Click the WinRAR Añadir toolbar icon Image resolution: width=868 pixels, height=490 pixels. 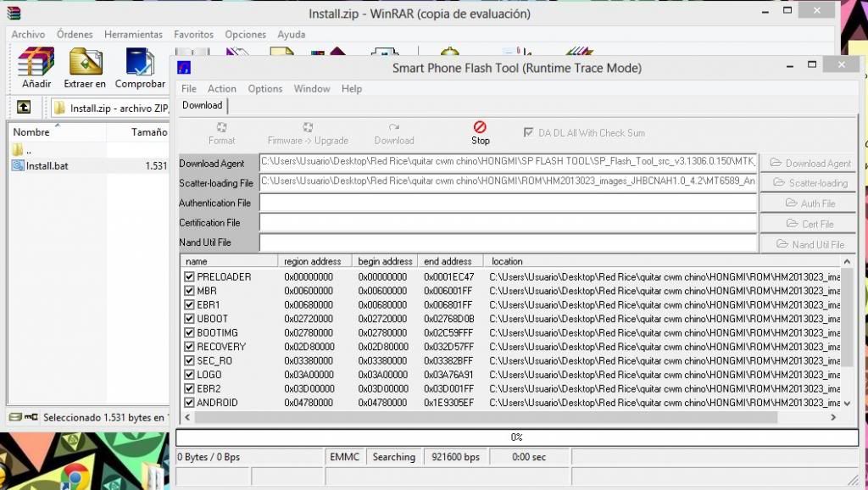point(36,68)
